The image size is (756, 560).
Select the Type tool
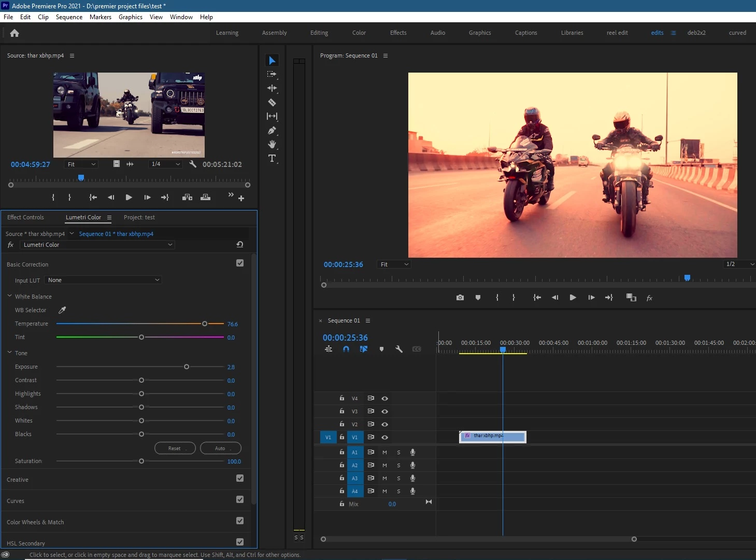[272, 159]
